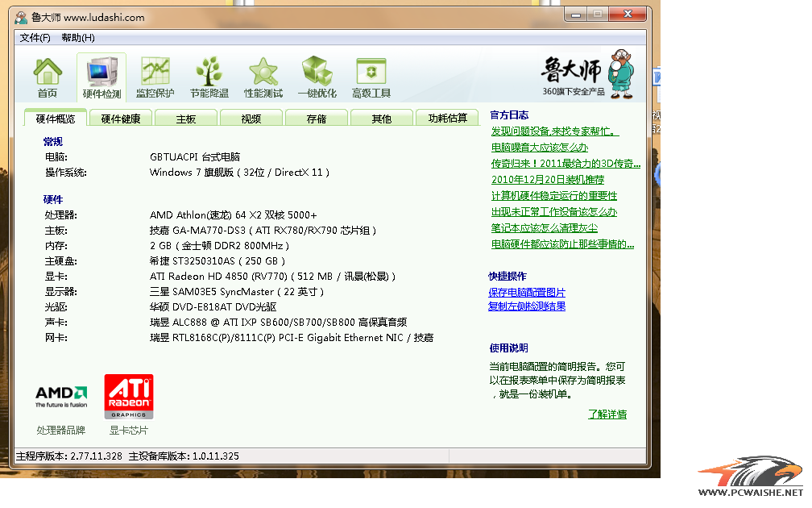Switch to the 存储 tab
The height and width of the screenshot is (508, 812).
(317, 119)
